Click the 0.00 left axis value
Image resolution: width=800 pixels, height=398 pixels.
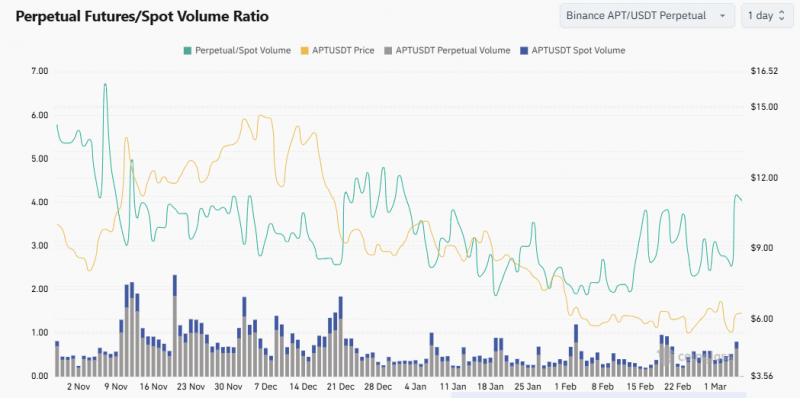coord(40,376)
